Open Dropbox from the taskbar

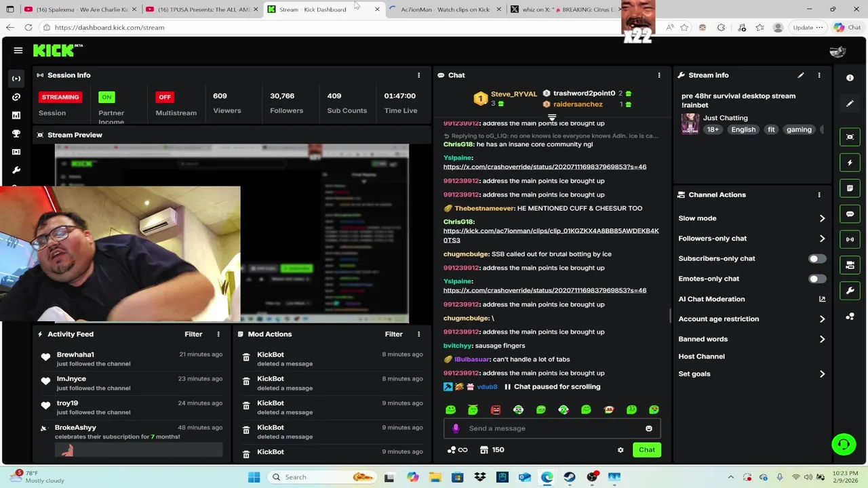[479, 477]
